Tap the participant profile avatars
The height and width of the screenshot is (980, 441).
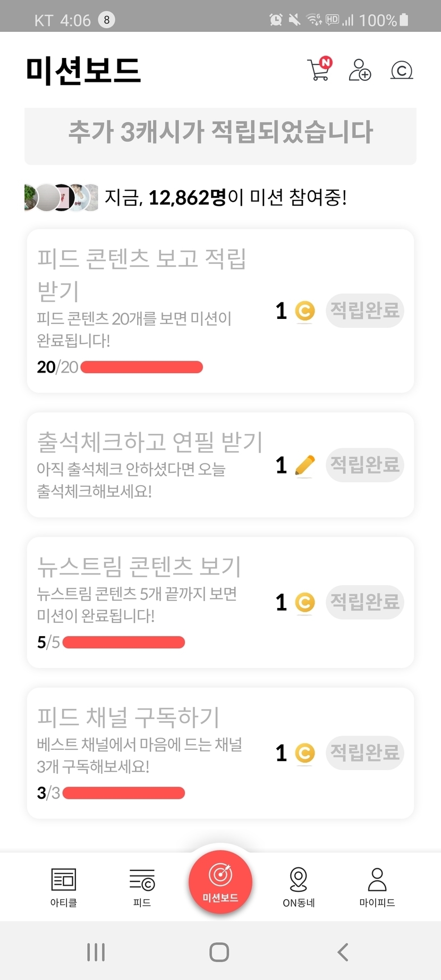[62, 198]
